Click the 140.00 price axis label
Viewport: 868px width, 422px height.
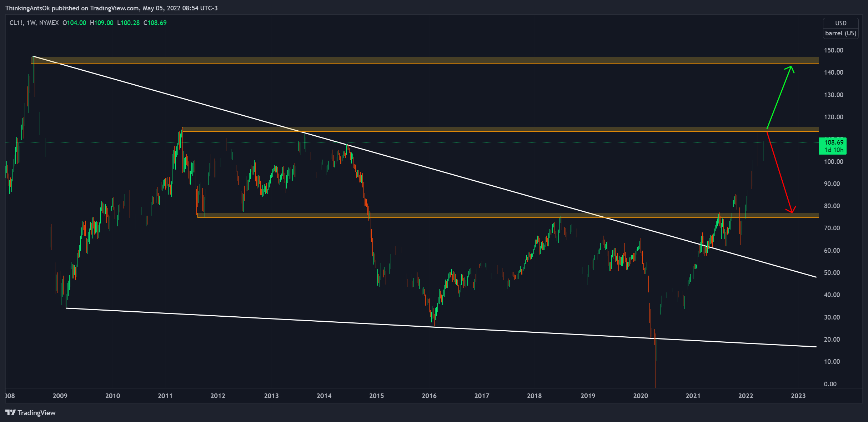click(833, 72)
